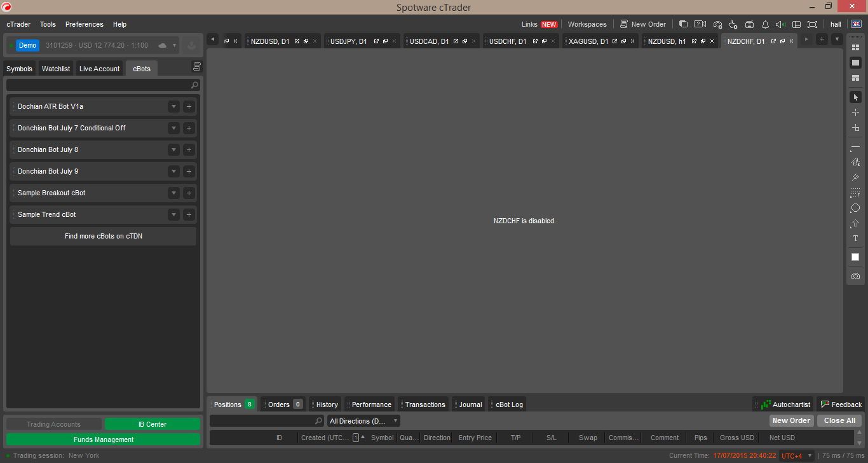
Task: Open the Preferences menu
Action: pos(85,24)
